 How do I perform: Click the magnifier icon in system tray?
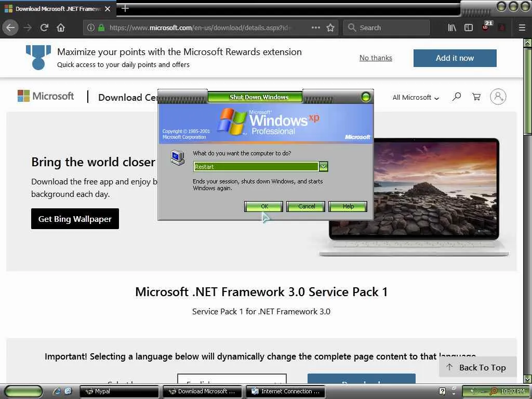(494, 391)
